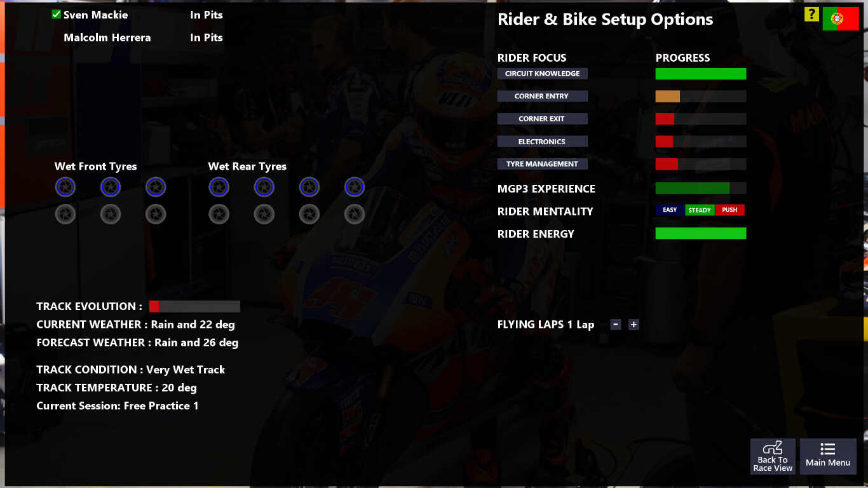Select the third blue wet front tyre

[156, 187]
